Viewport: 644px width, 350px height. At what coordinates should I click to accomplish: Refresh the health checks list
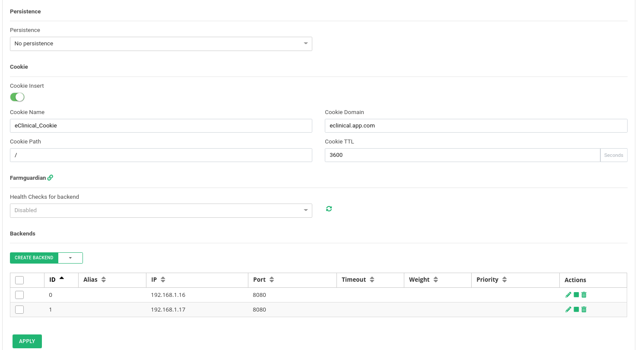(x=329, y=209)
